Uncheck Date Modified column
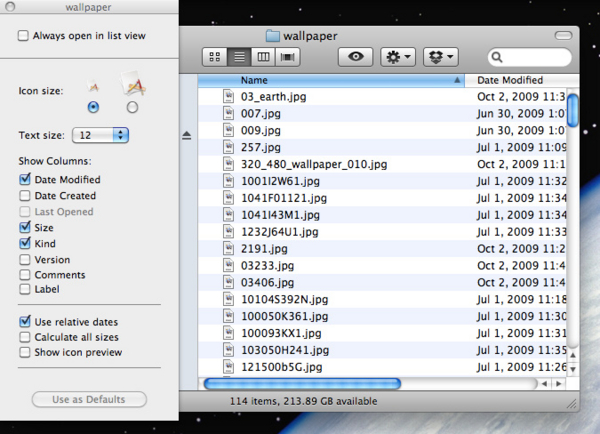 point(25,179)
